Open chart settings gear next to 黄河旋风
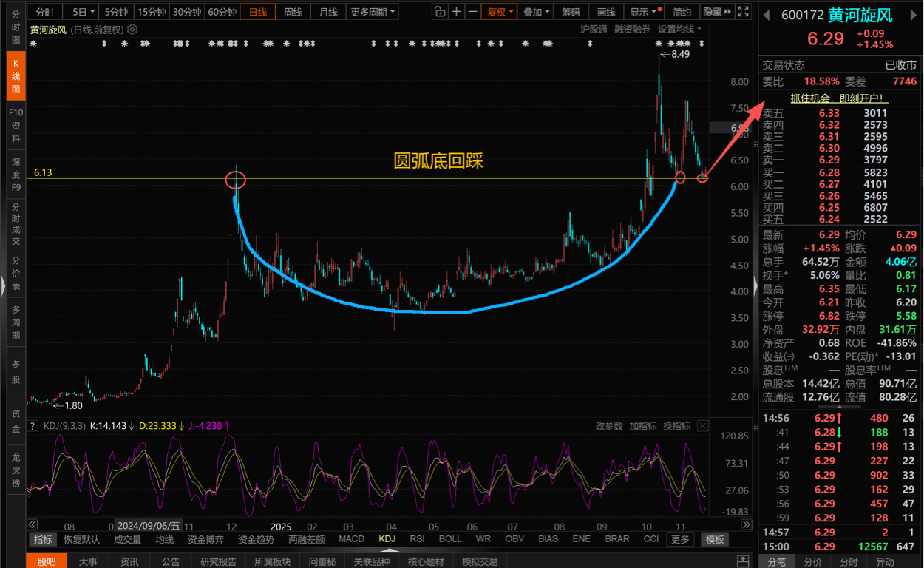Screen dimensions: 924x568 (132, 30)
